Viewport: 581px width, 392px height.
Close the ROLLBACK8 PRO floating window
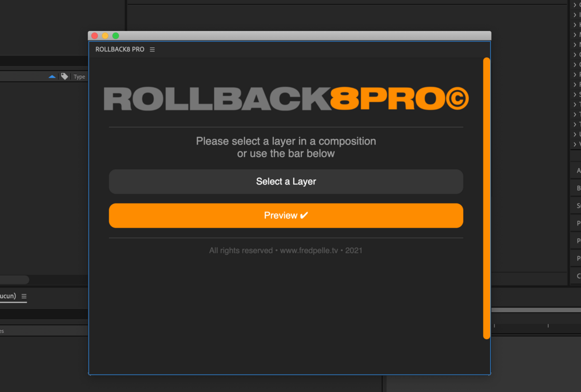tap(95, 36)
